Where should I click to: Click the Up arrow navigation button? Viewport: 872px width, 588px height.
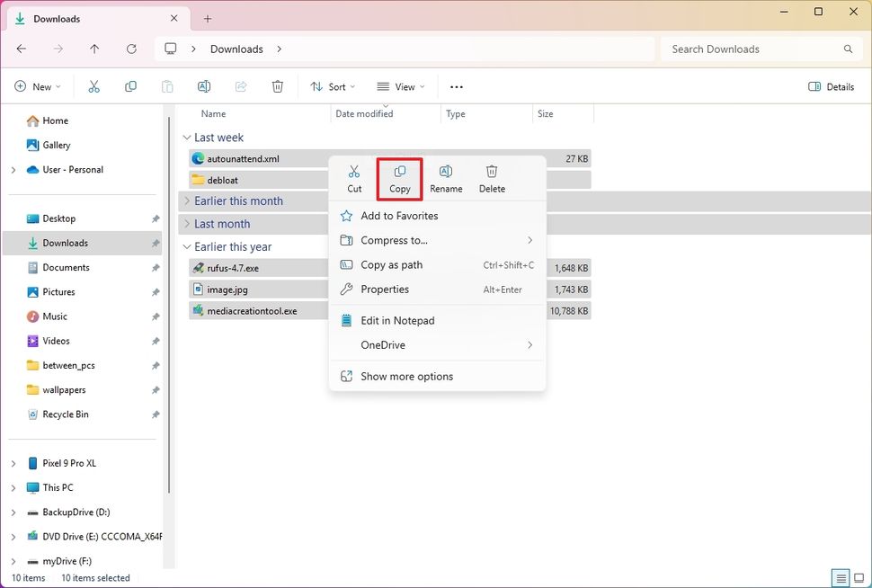[x=94, y=49]
